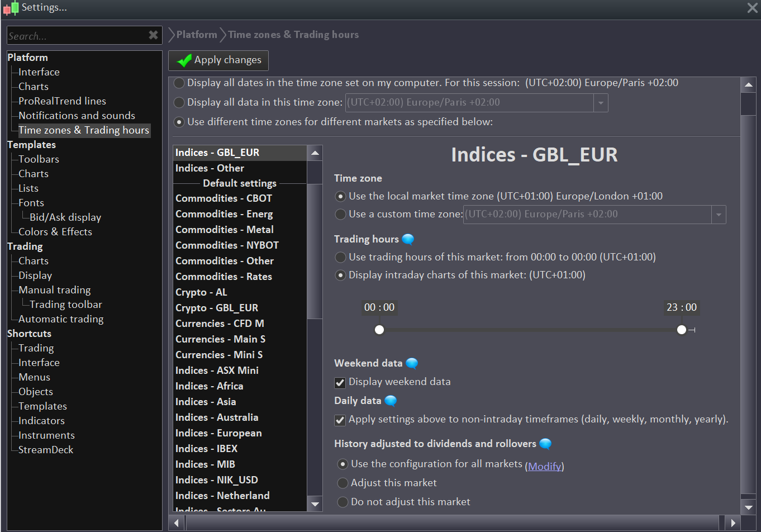761x532 pixels.
Task: Open Instruments shortcuts
Action: pos(46,435)
